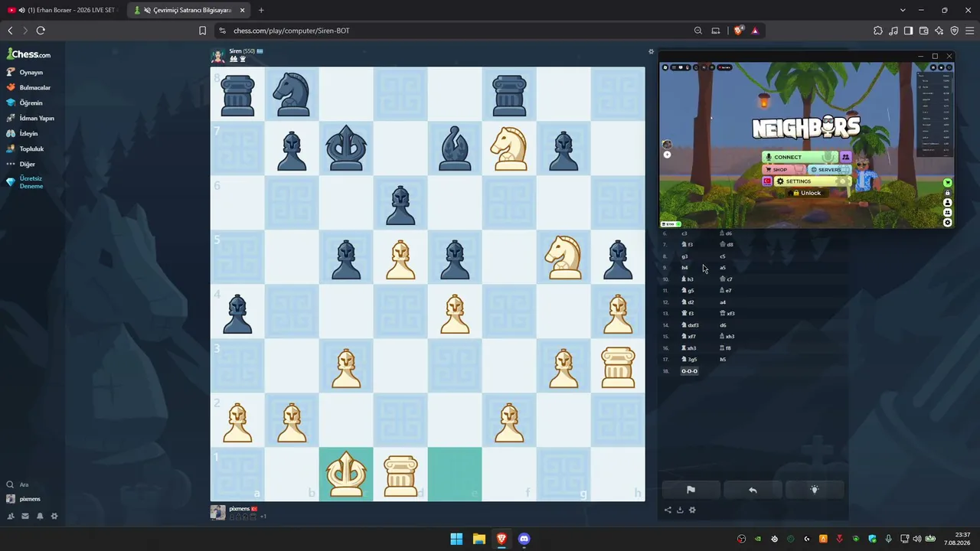Image resolution: width=980 pixels, height=551 pixels.
Task: Open File Explorer from the taskbar
Action: point(479,539)
